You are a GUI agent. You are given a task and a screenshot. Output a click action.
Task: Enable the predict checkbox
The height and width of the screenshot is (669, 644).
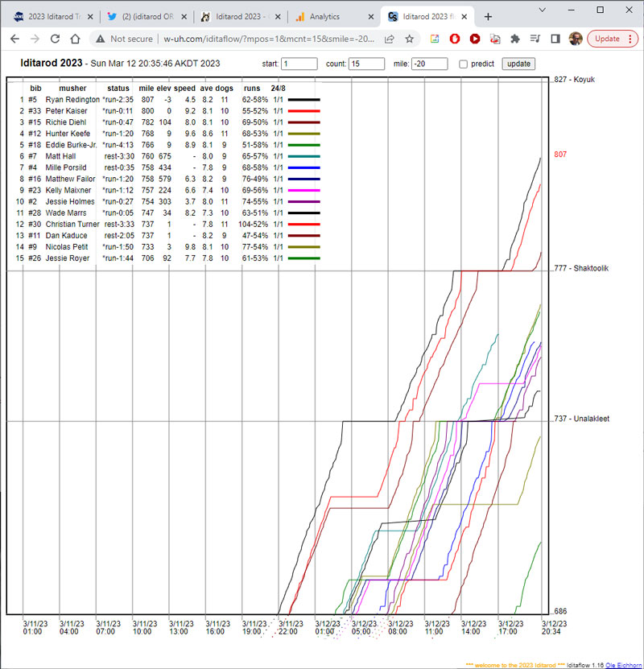pyautogui.click(x=463, y=64)
